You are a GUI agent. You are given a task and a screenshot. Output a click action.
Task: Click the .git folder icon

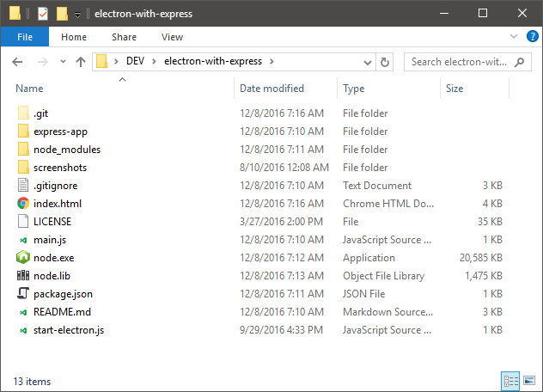tap(23, 113)
